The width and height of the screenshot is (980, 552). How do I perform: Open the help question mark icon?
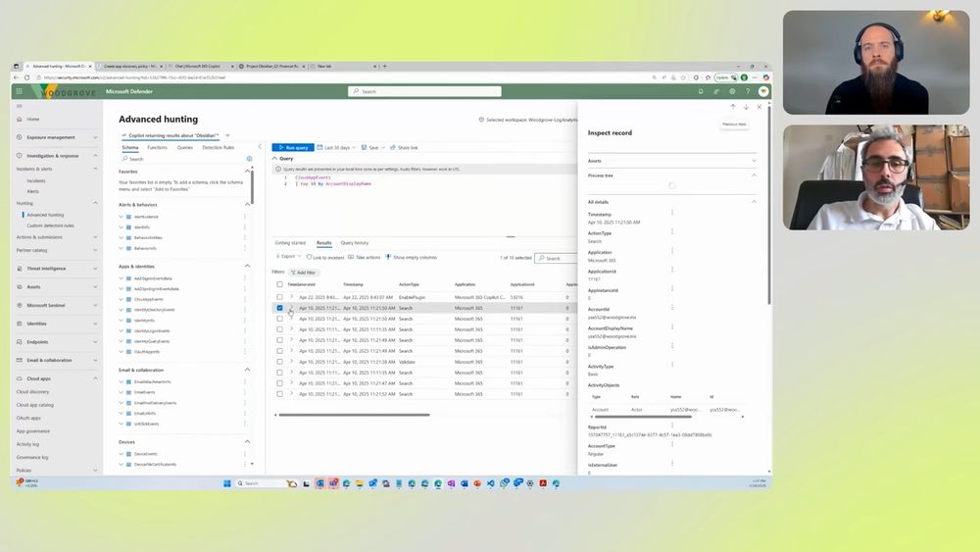748,91
